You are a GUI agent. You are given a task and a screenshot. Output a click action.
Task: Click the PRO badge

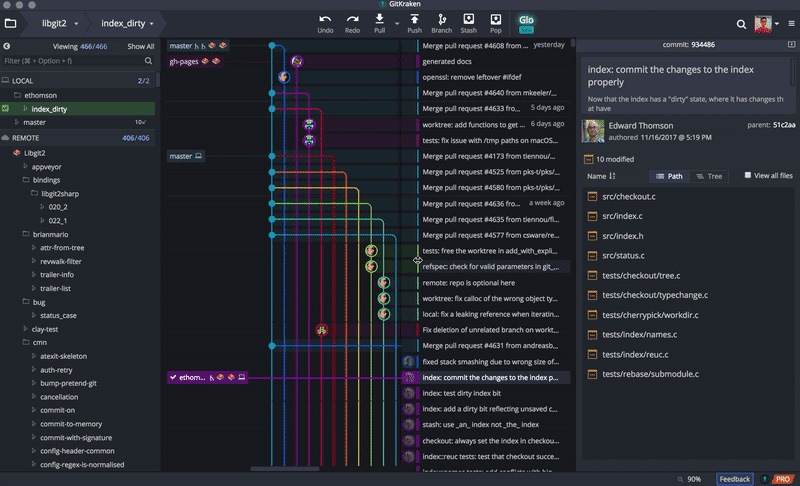point(783,479)
